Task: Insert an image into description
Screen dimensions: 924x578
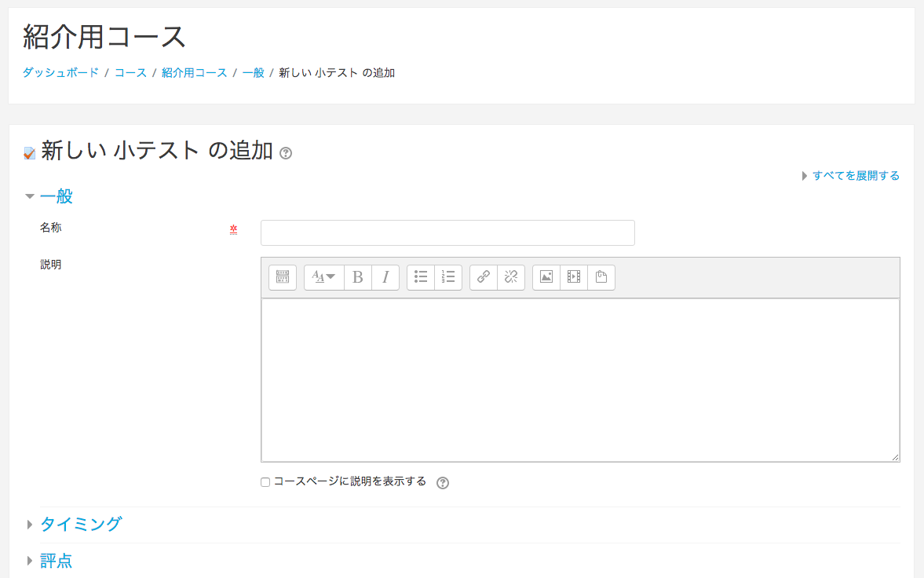Action: 546,277
